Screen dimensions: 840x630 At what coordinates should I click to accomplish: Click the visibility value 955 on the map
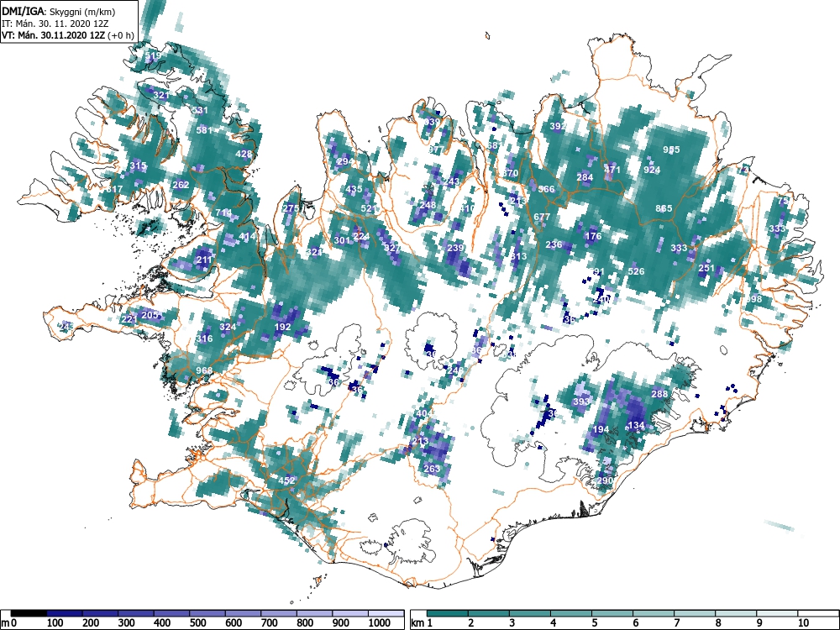click(671, 150)
